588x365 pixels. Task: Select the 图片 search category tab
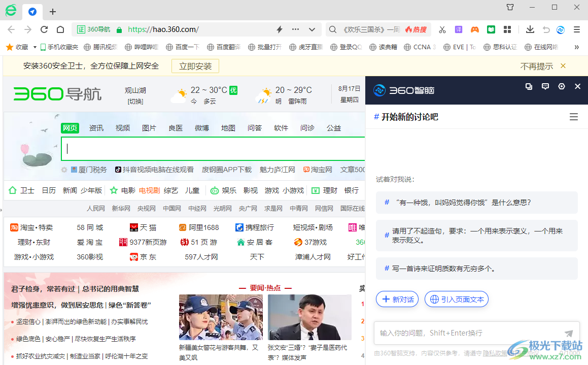point(149,128)
